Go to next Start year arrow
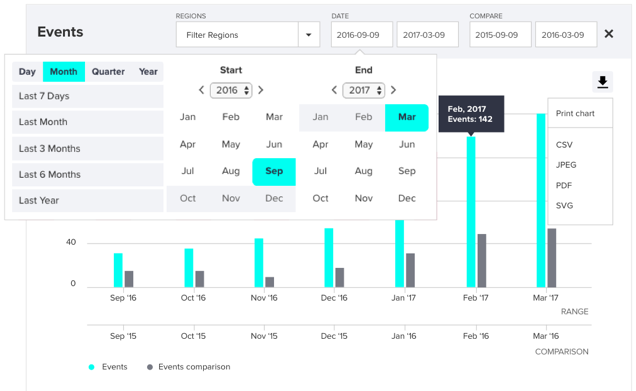This screenshot has height=391, width=636. pos(261,90)
